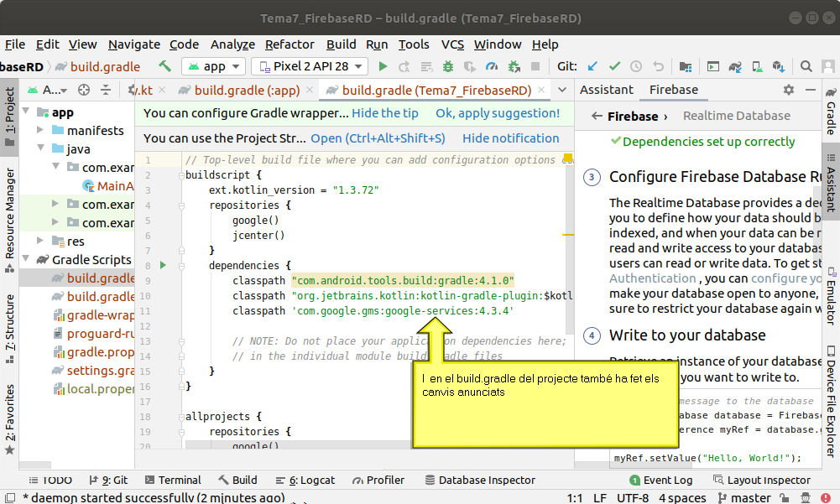Screen dimensions: 840x504
Task: Start debugging with the bug icon
Action: (448, 66)
